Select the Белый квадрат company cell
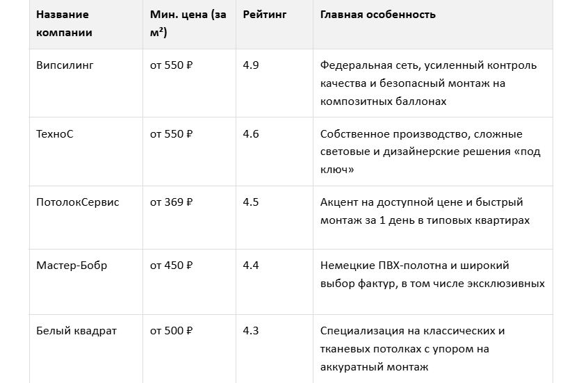 coord(76,331)
